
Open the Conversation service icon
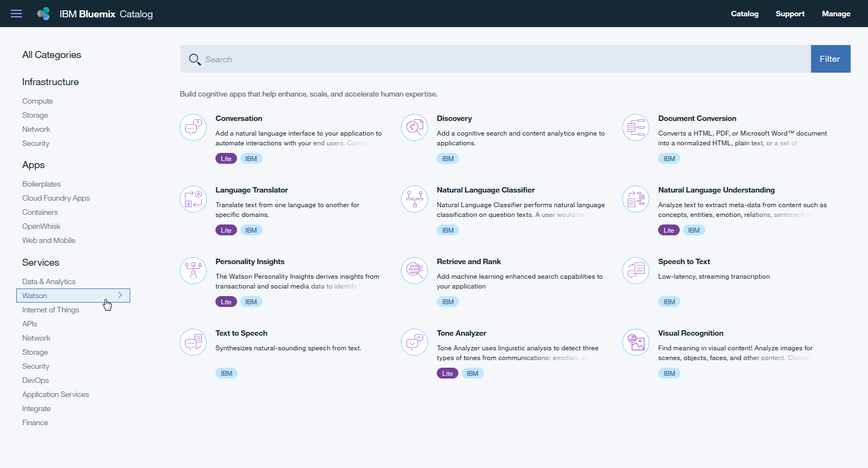(193, 127)
